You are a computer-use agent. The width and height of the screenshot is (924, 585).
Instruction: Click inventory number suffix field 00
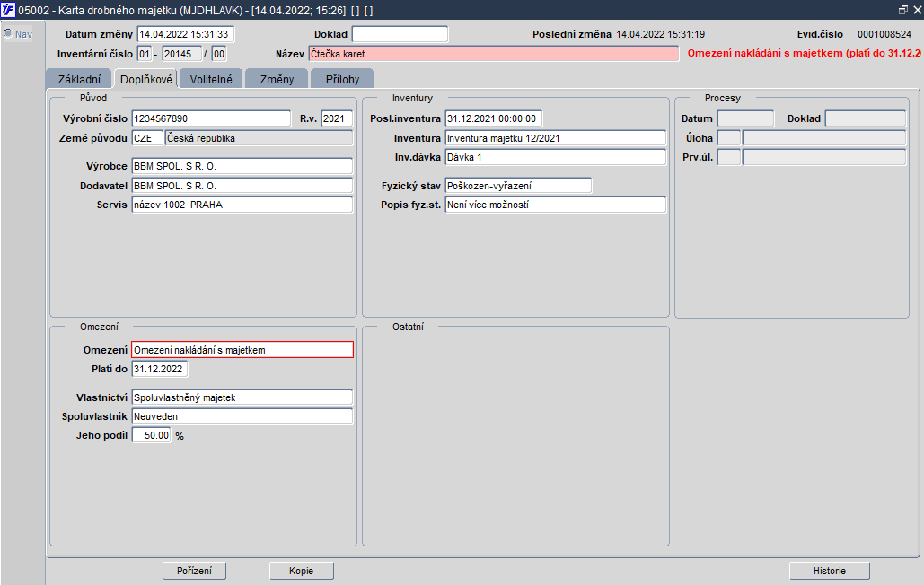click(218, 54)
